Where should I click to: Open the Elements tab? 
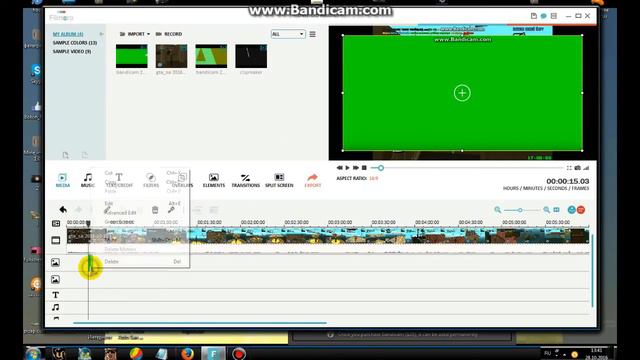213,180
